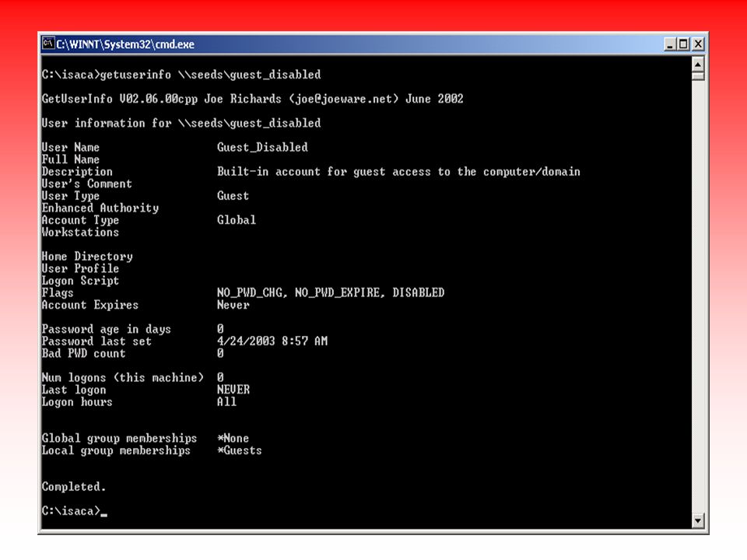Click the 'User Profile' label
The image size is (747, 560).
[x=80, y=268]
